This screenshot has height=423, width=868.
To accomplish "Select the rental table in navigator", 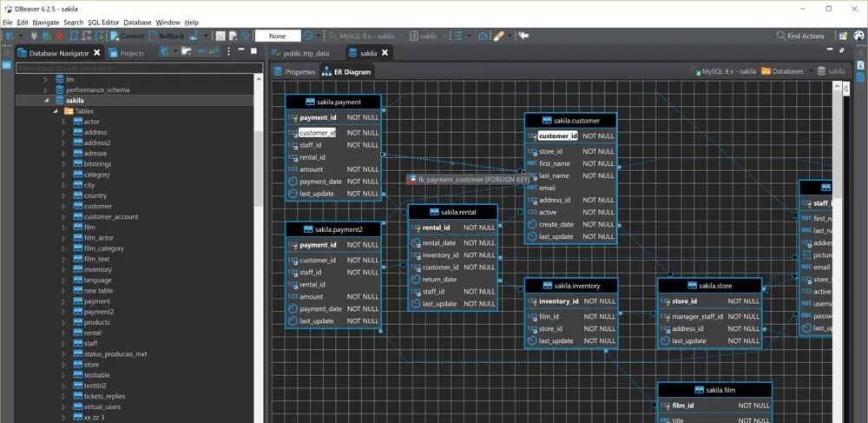I will [x=93, y=333].
